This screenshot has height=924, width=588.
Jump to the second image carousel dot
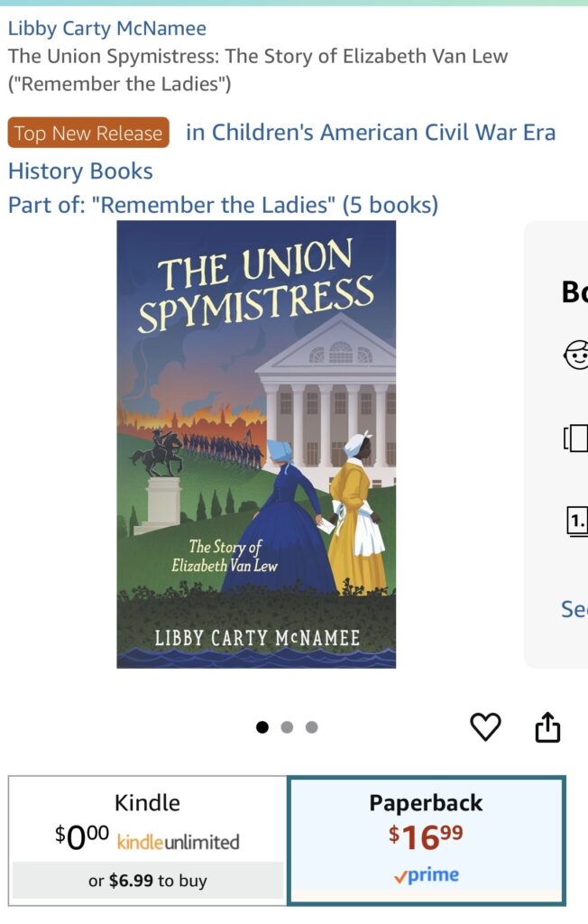point(287,727)
